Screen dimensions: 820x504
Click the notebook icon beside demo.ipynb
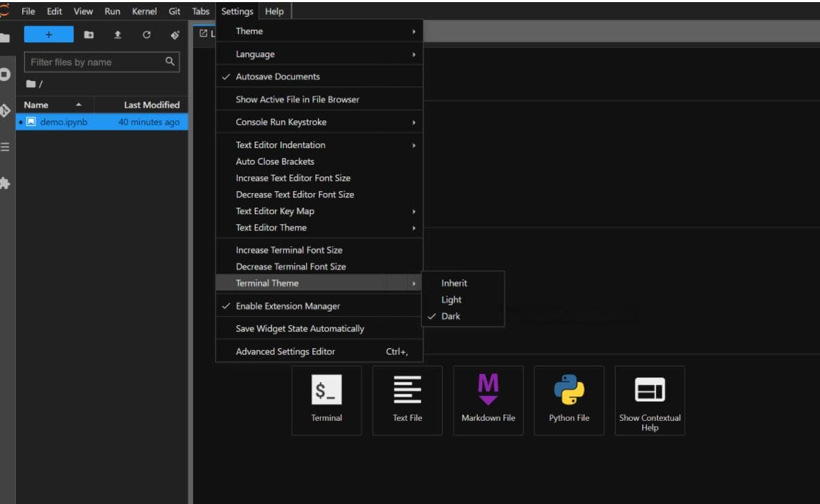point(31,122)
